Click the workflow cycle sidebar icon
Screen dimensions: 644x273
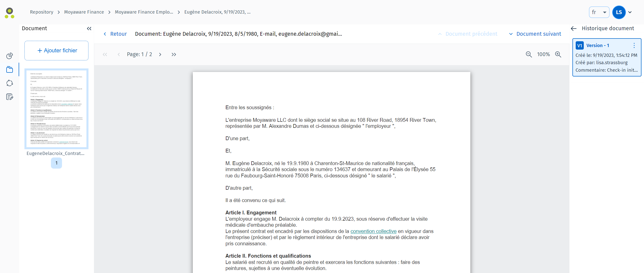coord(10,83)
